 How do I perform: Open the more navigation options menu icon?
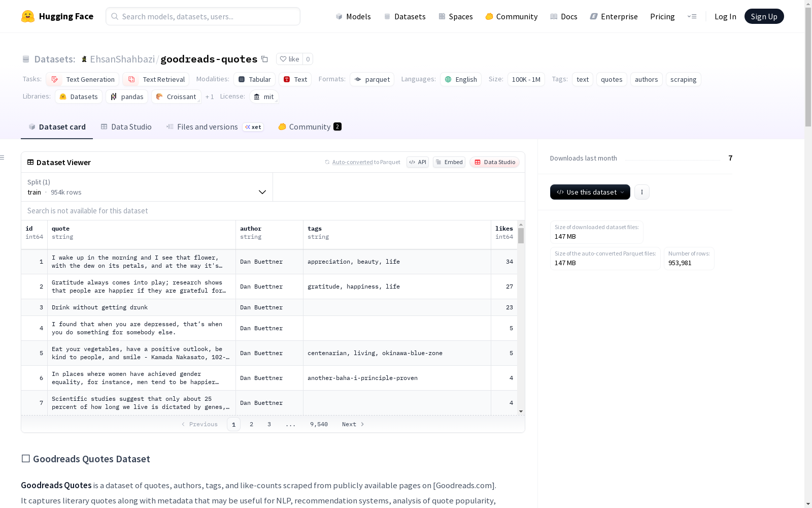(x=692, y=16)
